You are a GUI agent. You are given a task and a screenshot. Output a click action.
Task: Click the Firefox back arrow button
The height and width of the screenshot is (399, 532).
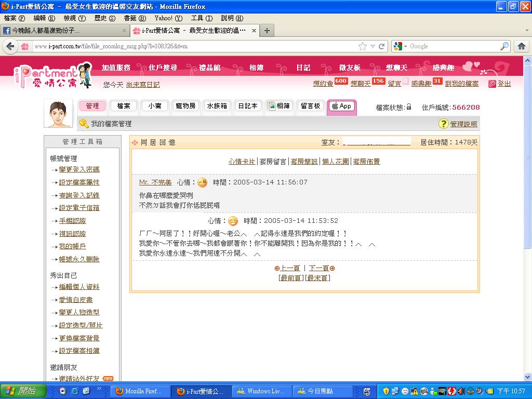coord(10,46)
